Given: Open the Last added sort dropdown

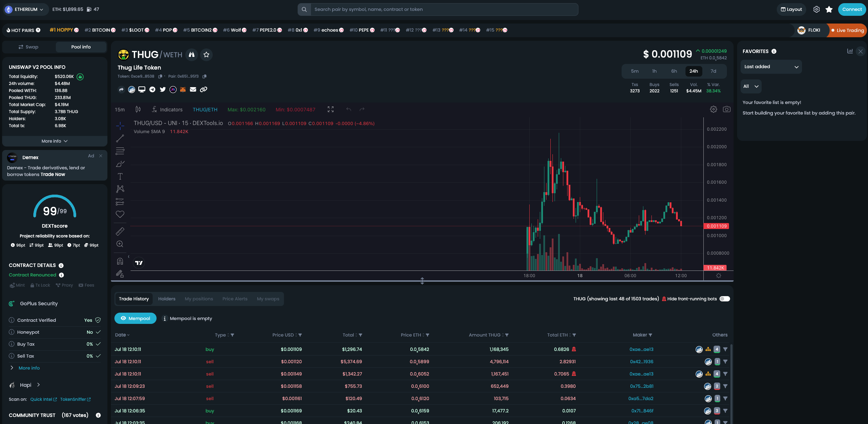Looking at the screenshot, I should pyautogui.click(x=771, y=67).
